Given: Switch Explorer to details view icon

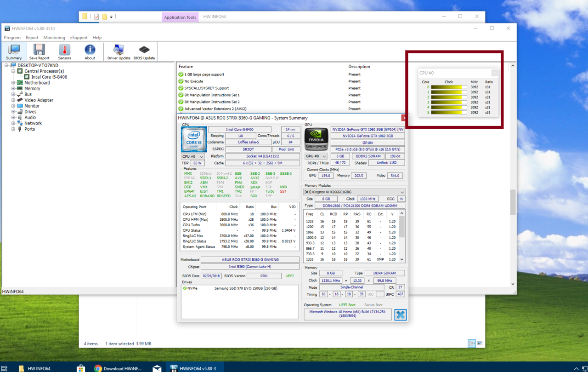Looking at the screenshot, I should (x=472, y=343).
